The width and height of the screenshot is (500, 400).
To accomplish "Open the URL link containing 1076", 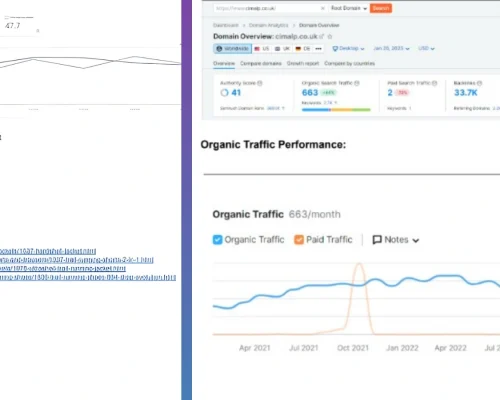I will point(63,268).
